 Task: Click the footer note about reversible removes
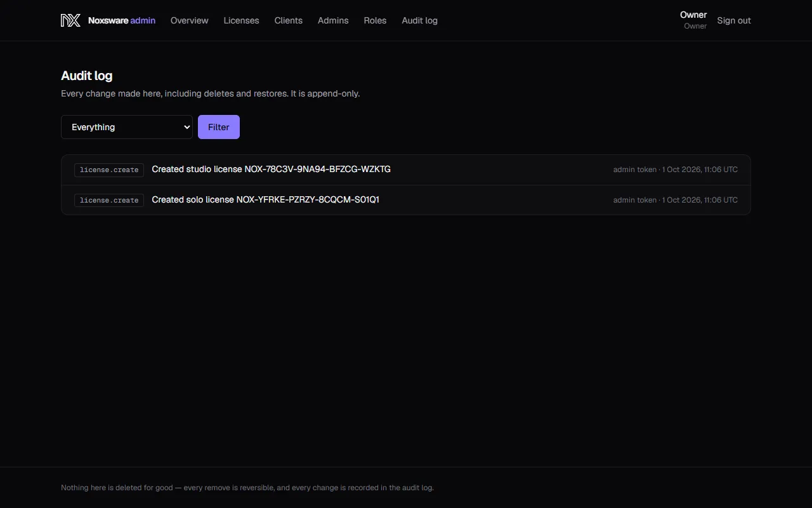(x=247, y=488)
